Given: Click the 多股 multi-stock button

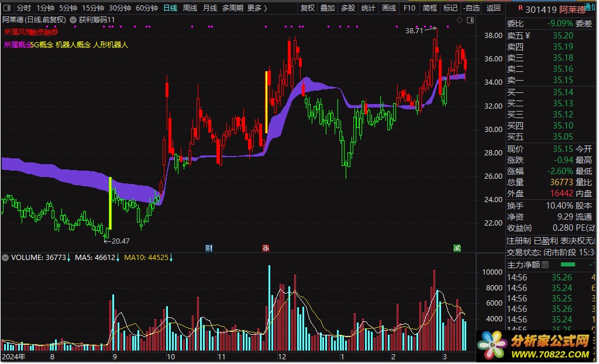Looking at the screenshot, I should coord(348,8).
